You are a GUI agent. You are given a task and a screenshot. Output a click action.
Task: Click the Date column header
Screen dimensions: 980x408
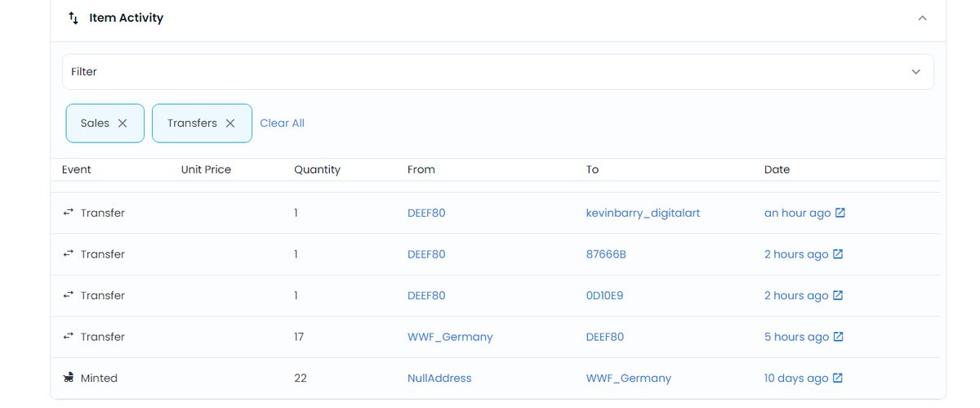(x=777, y=169)
